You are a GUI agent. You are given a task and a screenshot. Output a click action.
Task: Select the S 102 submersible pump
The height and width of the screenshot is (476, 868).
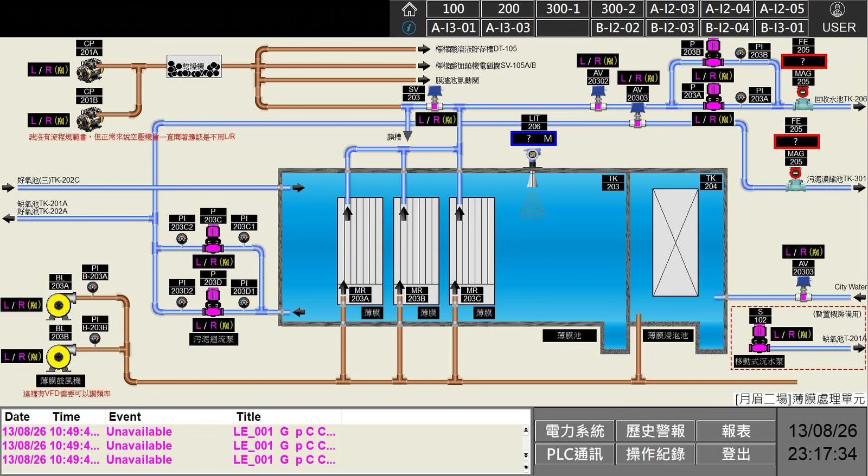(x=760, y=338)
